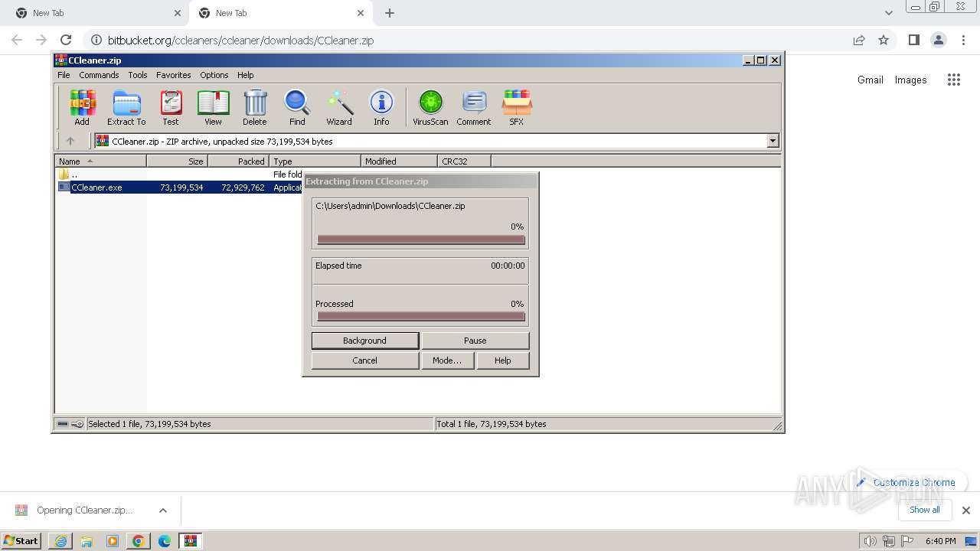Open the Tools menu
The width and height of the screenshot is (980, 551).
pos(138,75)
